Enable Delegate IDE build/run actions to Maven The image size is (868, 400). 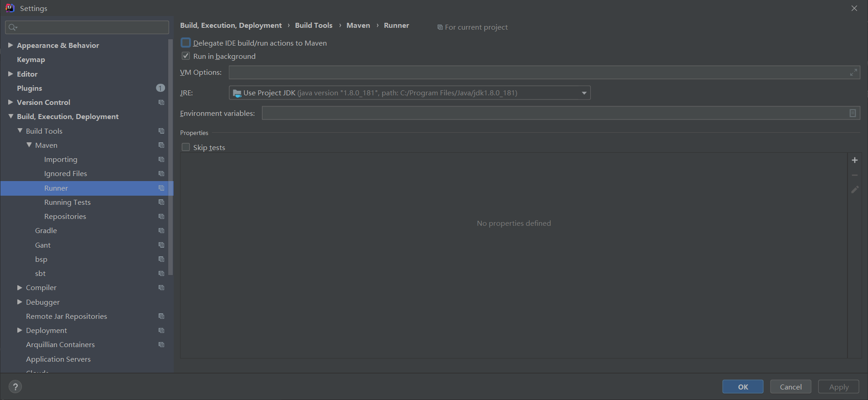pos(186,43)
